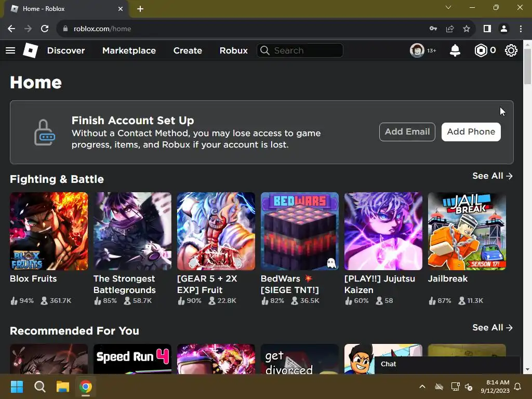Click the Chrome icon in the taskbar
Viewport: 532px width, 399px height.
86,387
